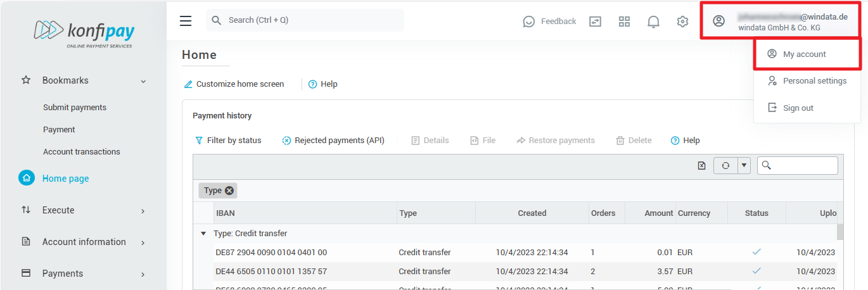Image resolution: width=868 pixels, height=290 pixels.
Task: Click Customize home screen
Action: pos(234,84)
